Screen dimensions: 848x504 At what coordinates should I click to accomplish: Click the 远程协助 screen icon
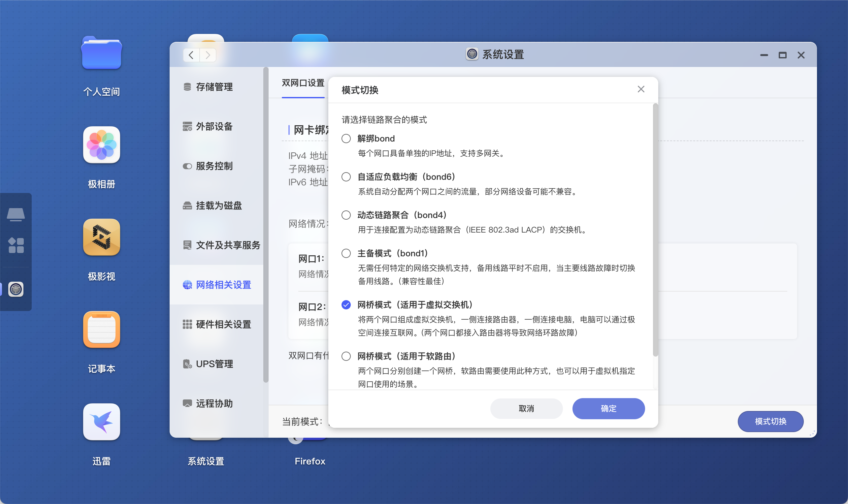pos(187,403)
